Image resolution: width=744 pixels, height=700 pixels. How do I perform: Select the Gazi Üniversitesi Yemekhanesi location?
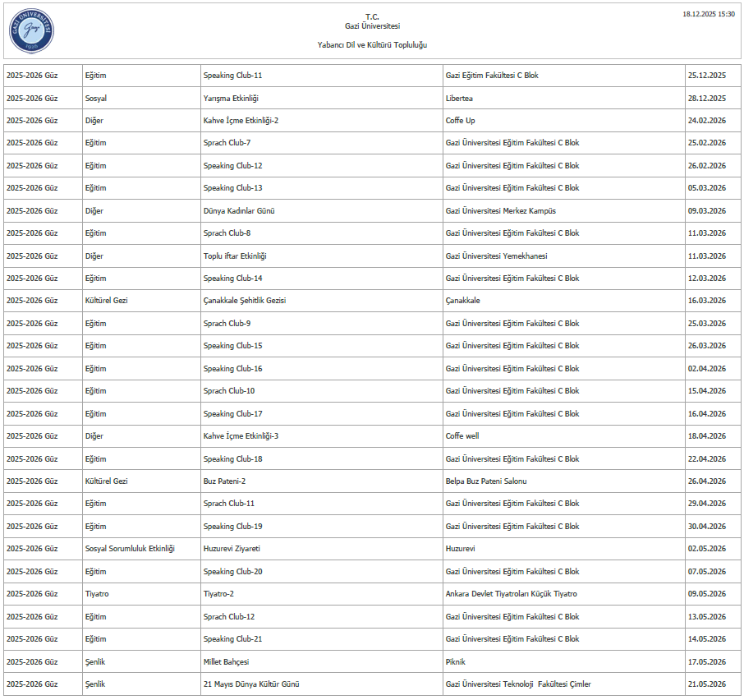[496, 256]
